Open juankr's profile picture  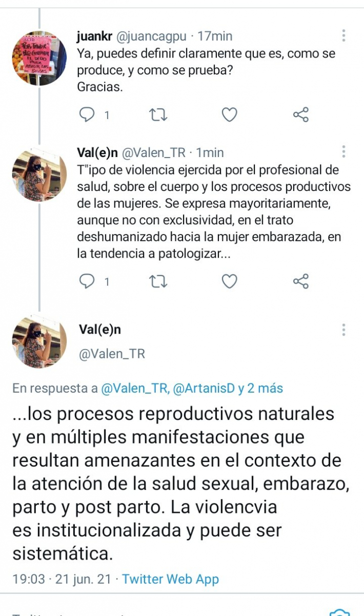point(39,58)
